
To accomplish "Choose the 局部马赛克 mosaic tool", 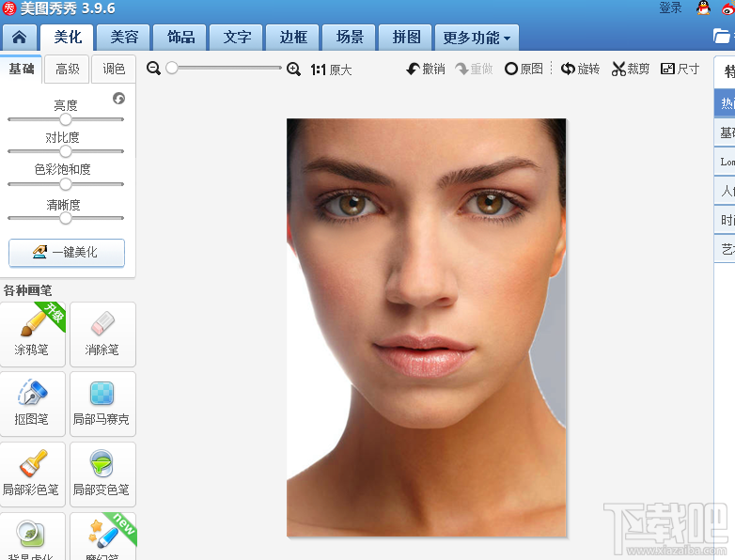I will [102, 404].
